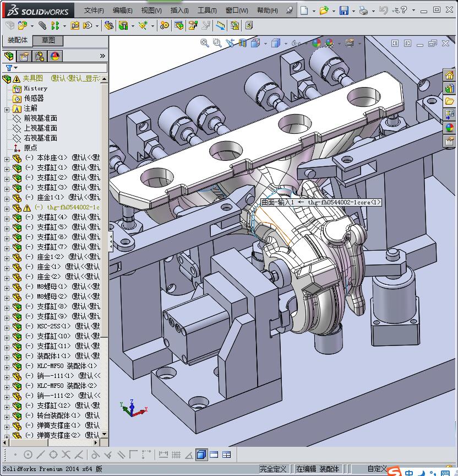458x476 pixels.
Task: Expand the 注解 annotations folder
Action: click(x=7, y=109)
